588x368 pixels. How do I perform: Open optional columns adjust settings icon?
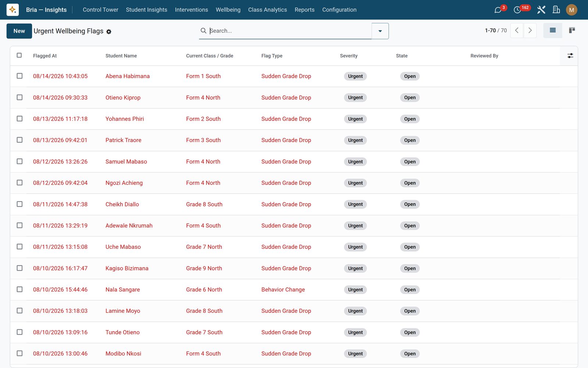click(570, 56)
